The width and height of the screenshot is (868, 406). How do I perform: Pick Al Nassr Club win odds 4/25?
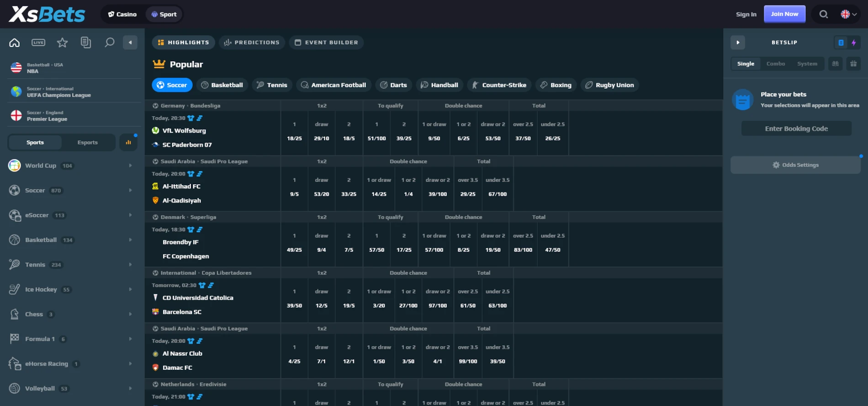tap(294, 361)
